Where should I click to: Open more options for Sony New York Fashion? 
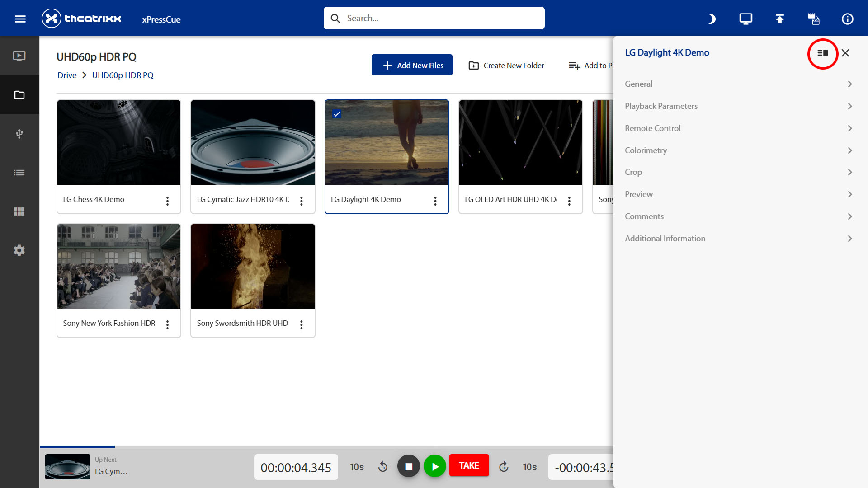(167, 325)
